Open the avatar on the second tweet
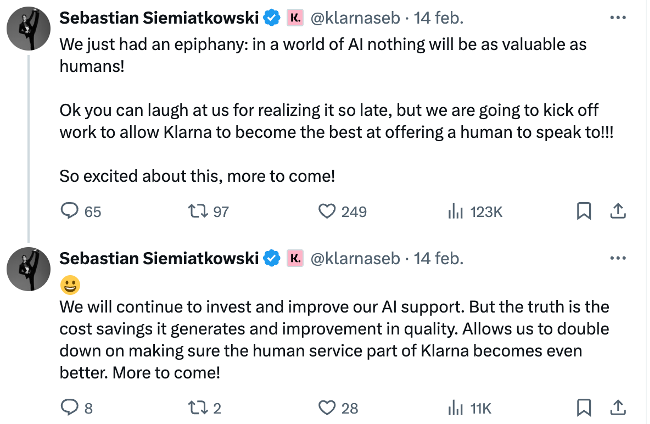Screen dimensions: 650x424 (29, 269)
